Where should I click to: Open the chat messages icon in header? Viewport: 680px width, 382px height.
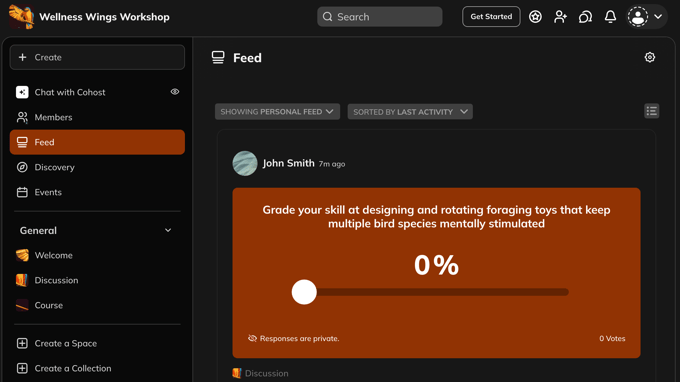pos(585,17)
